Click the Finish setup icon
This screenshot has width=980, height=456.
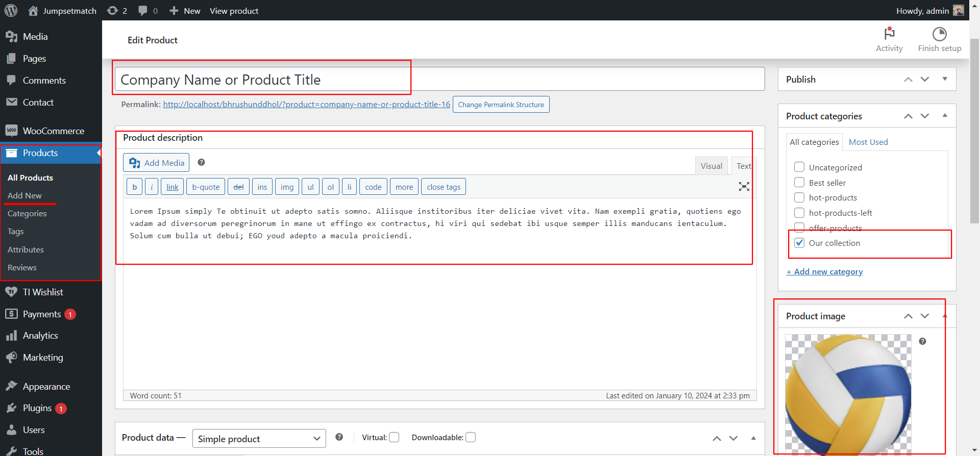(x=939, y=34)
